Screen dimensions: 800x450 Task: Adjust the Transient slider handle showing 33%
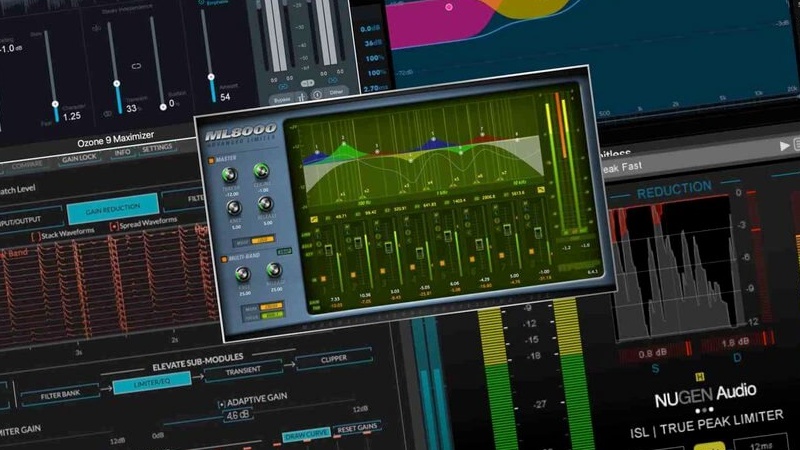(x=117, y=84)
